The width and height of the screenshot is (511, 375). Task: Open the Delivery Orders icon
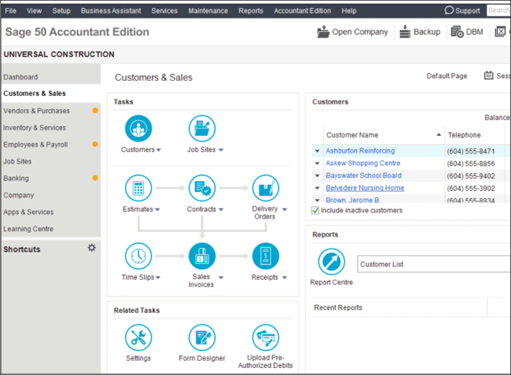[x=265, y=188]
